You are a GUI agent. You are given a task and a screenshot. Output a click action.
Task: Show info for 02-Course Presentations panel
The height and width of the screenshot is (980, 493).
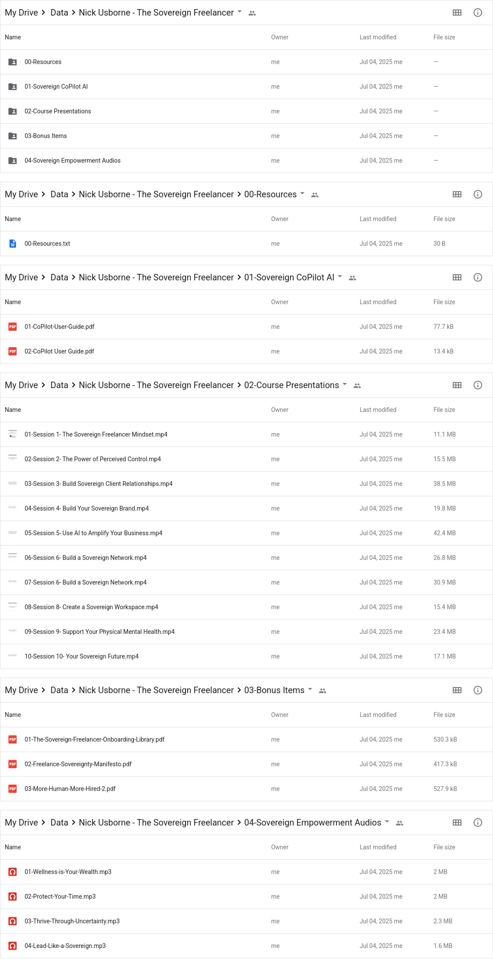click(x=478, y=385)
